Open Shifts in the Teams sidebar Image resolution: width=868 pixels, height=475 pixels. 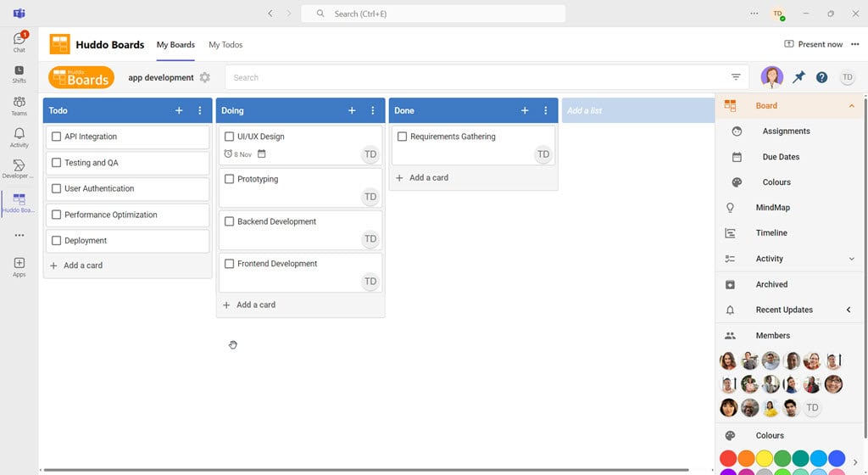[19, 74]
